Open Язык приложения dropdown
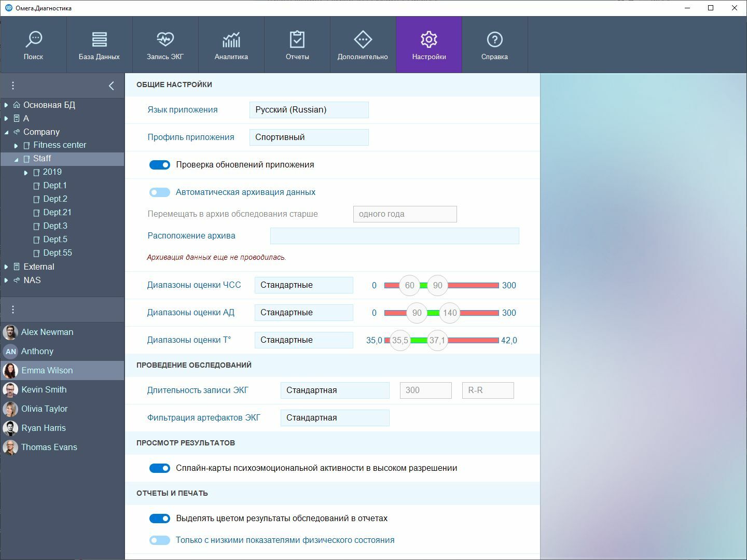Image resolution: width=747 pixels, height=560 pixels. click(x=309, y=110)
